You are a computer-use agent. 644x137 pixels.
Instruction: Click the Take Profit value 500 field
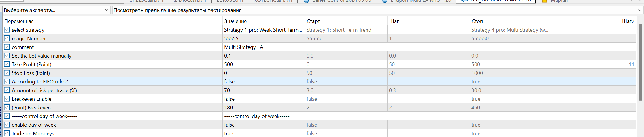(x=263, y=64)
